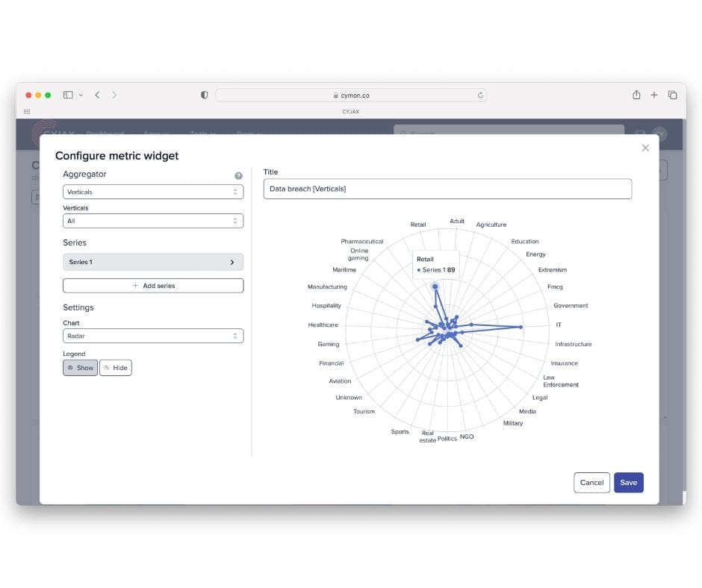The height and width of the screenshot is (588, 702).
Task: Click the new tab plus icon
Action: click(654, 95)
